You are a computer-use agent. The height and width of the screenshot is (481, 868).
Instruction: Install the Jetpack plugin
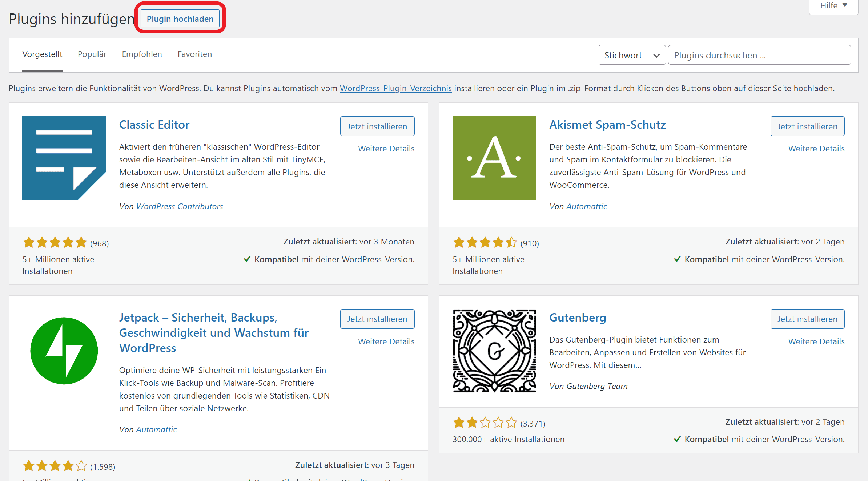[377, 319]
